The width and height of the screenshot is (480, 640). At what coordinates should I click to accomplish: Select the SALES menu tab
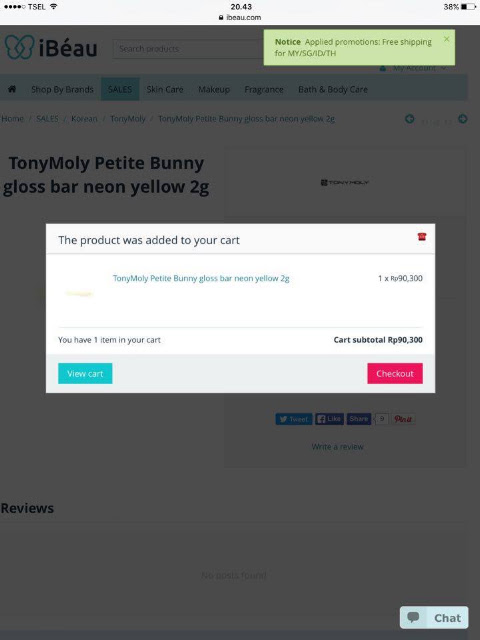point(120,89)
